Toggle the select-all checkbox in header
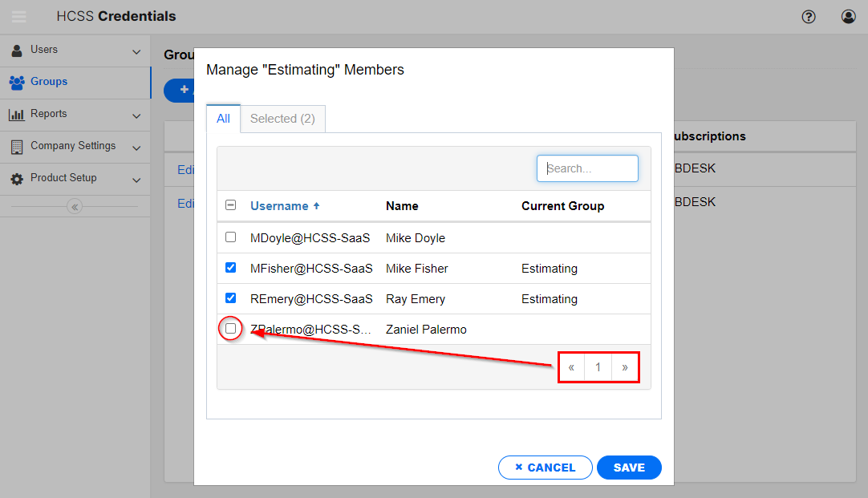The width and height of the screenshot is (868, 498). coord(230,204)
